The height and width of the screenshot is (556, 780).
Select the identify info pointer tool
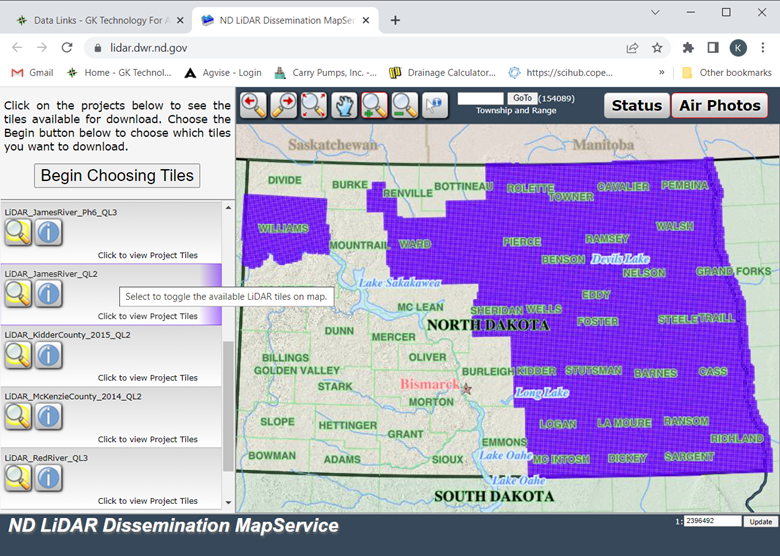[x=435, y=105]
